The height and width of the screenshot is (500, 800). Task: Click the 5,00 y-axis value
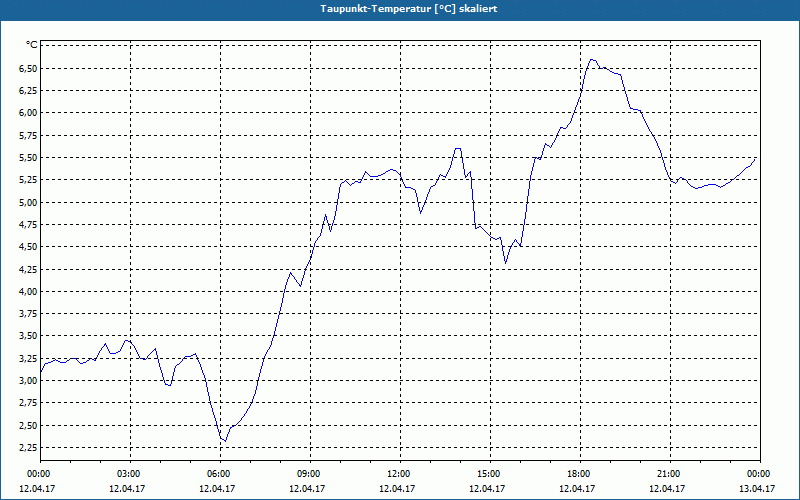pos(28,203)
